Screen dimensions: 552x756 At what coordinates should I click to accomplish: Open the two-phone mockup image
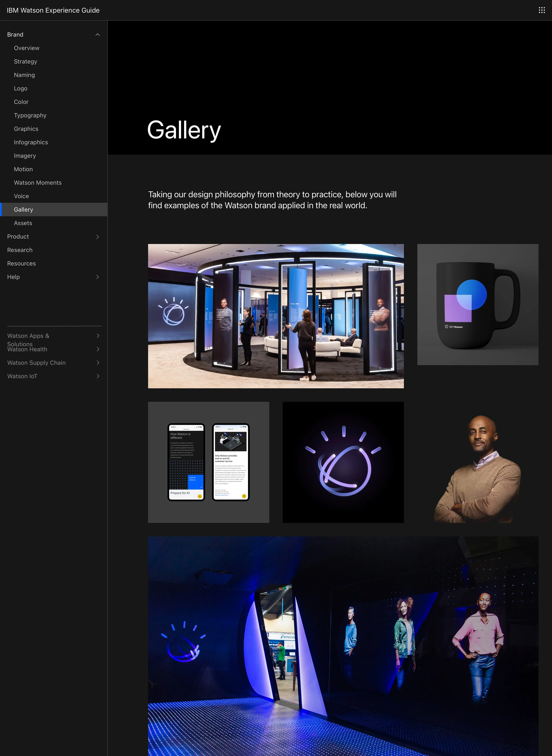pyautogui.click(x=208, y=462)
